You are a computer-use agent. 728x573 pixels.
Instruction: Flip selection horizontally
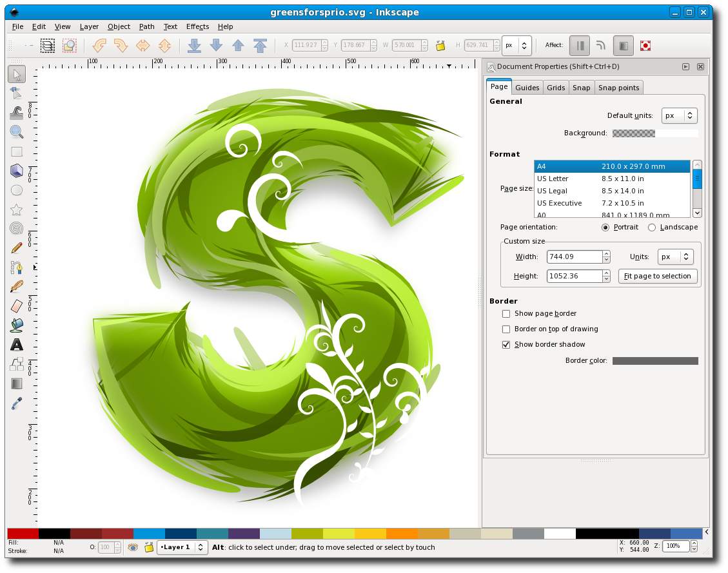[143, 45]
